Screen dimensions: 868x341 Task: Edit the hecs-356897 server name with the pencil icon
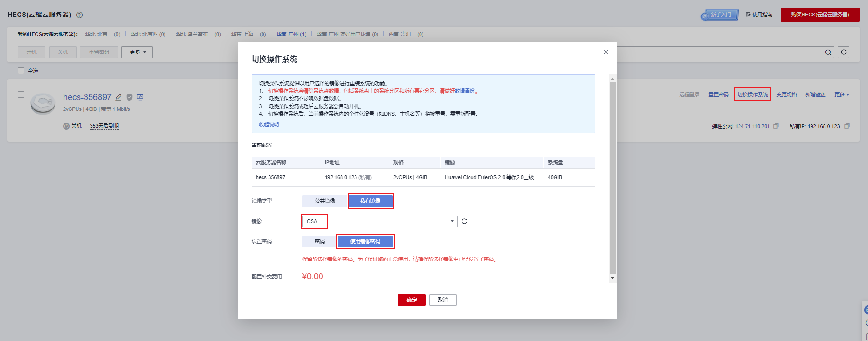[x=119, y=97]
